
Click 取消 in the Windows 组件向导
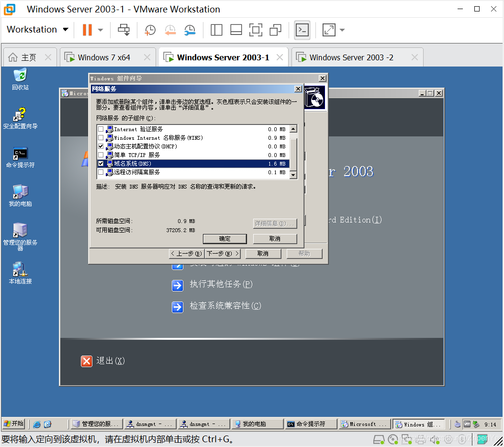pyautogui.click(x=263, y=254)
